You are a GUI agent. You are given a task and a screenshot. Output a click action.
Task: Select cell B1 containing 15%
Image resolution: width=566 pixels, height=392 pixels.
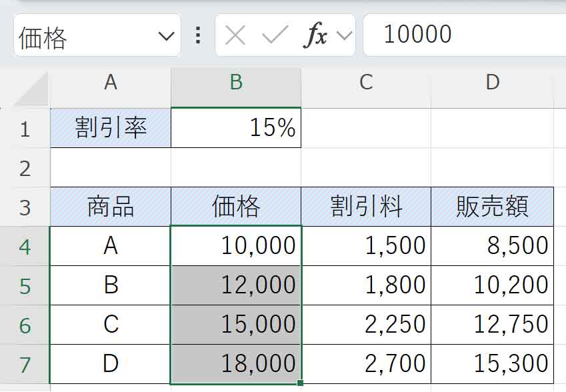pos(235,129)
